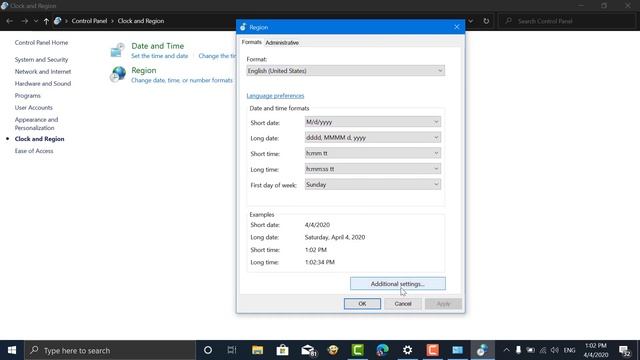Close the Region dialog
Image resolution: width=640 pixels, height=360 pixels.
(x=456, y=27)
